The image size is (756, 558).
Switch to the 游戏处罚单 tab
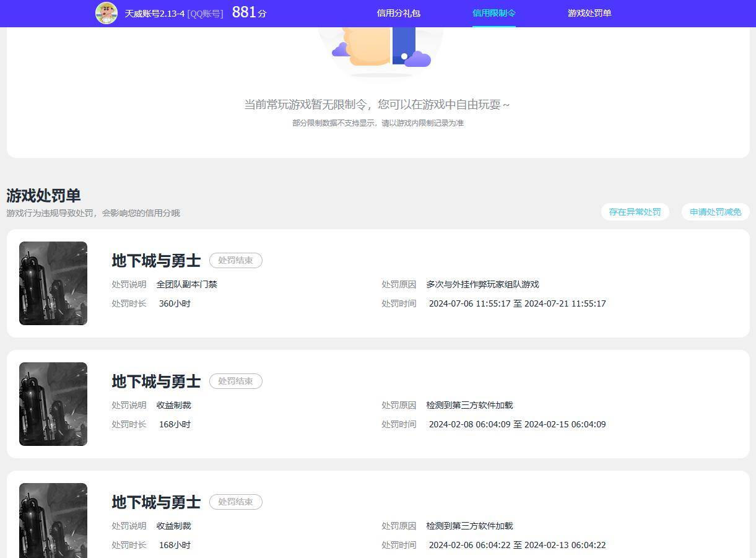(x=588, y=13)
